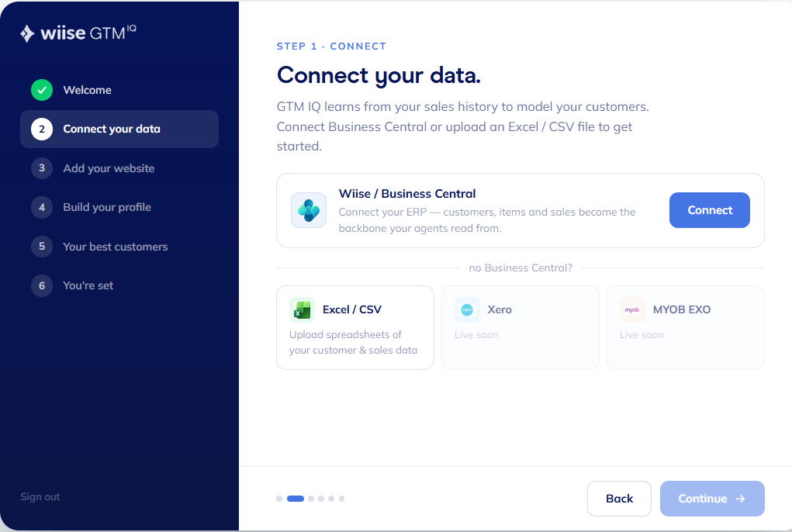Click the third progress dot
Viewport: 792px width, 532px height.
coord(311,499)
